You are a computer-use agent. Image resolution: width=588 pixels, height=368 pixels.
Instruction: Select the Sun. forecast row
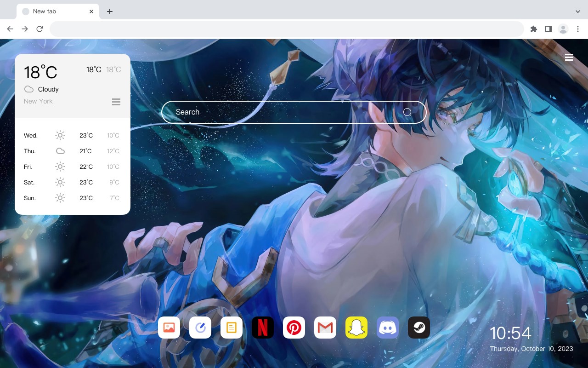73,198
